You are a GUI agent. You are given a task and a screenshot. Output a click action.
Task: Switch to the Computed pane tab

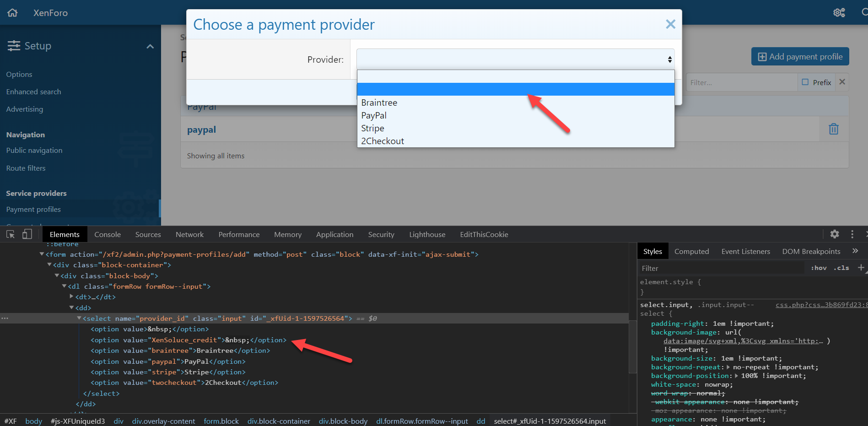(x=691, y=251)
